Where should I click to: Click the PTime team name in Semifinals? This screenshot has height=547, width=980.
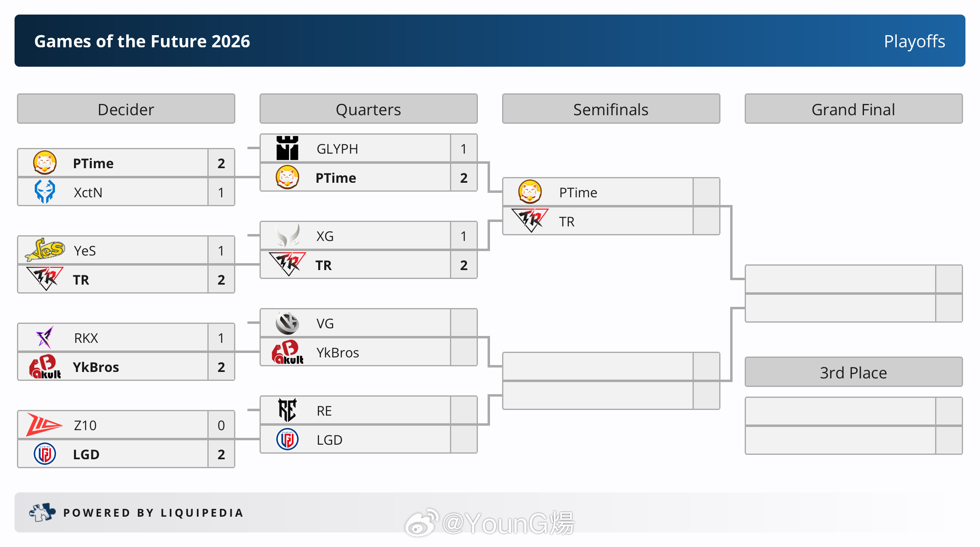click(x=578, y=192)
